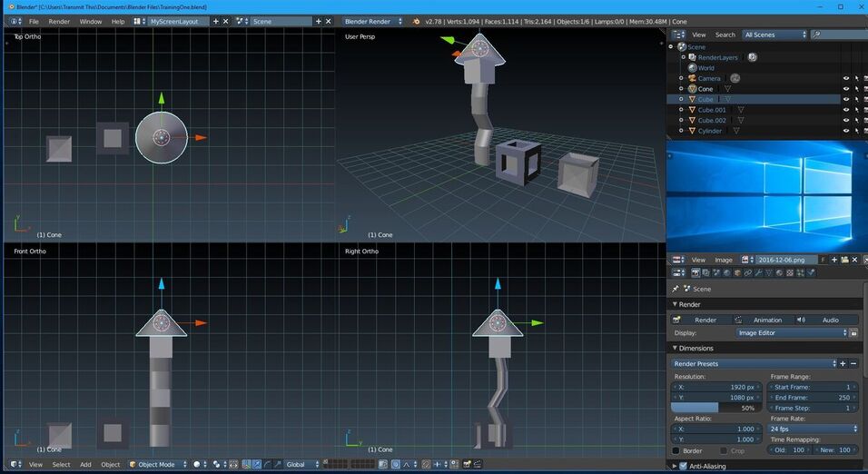The image size is (868, 474).
Task: Enable the Border checkbox
Action: click(676, 450)
